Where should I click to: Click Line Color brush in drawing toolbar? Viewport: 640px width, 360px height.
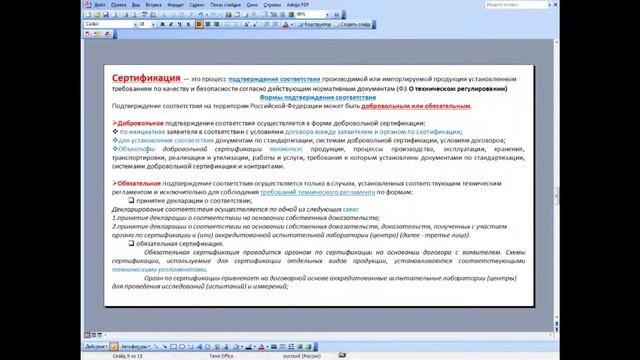point(248,347)
